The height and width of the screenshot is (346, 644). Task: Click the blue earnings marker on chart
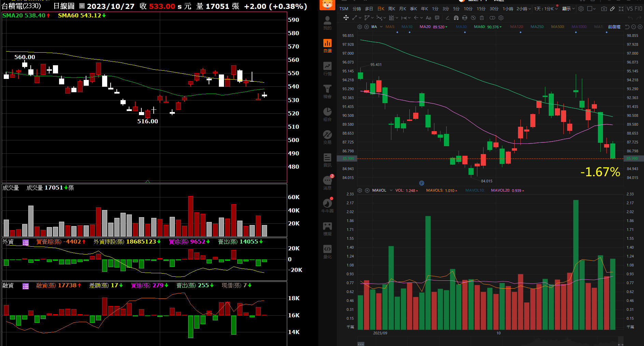point(422,183)
